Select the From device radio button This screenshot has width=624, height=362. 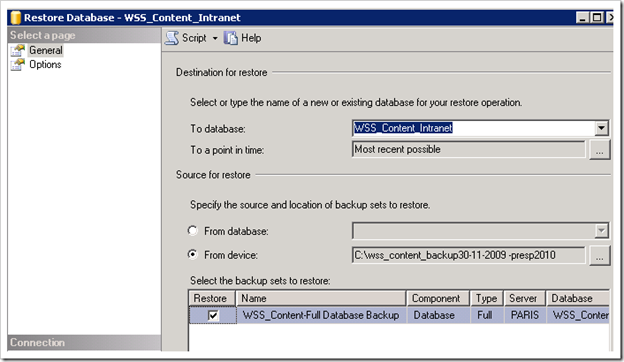pyautogui.click(x=193, y=254)
